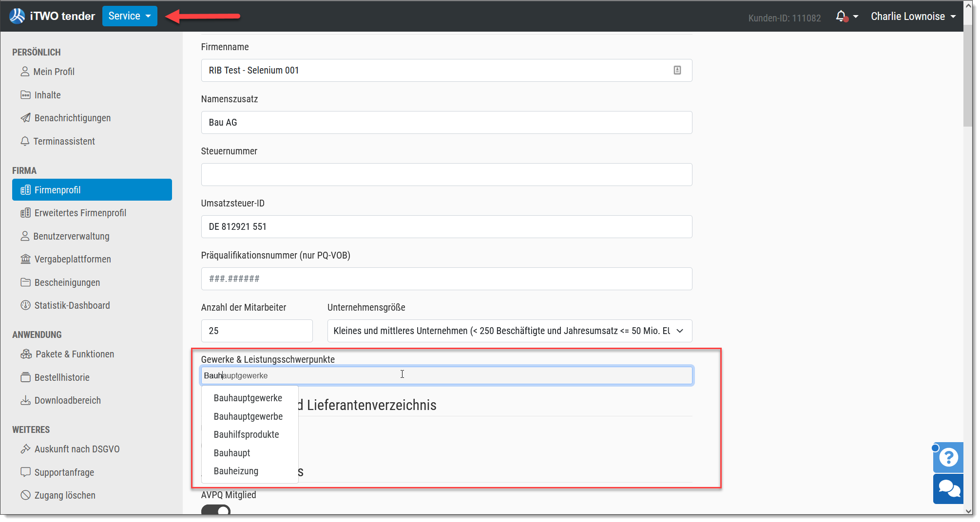The image size is (980, 522).
Task: Click the iTWO tender logo icon
Action: coord(17,16)
